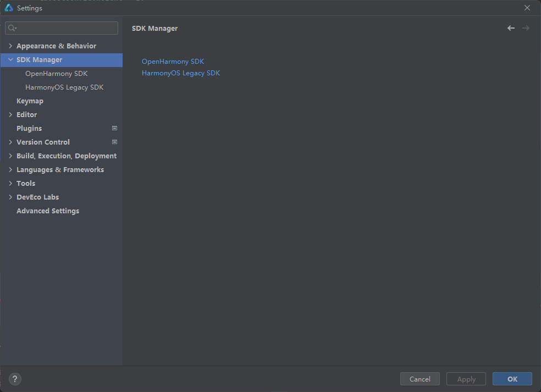Select OpenHarmony SDK in the sidebar
Viewport: 541px width, 392px height.
coord(56,74)
